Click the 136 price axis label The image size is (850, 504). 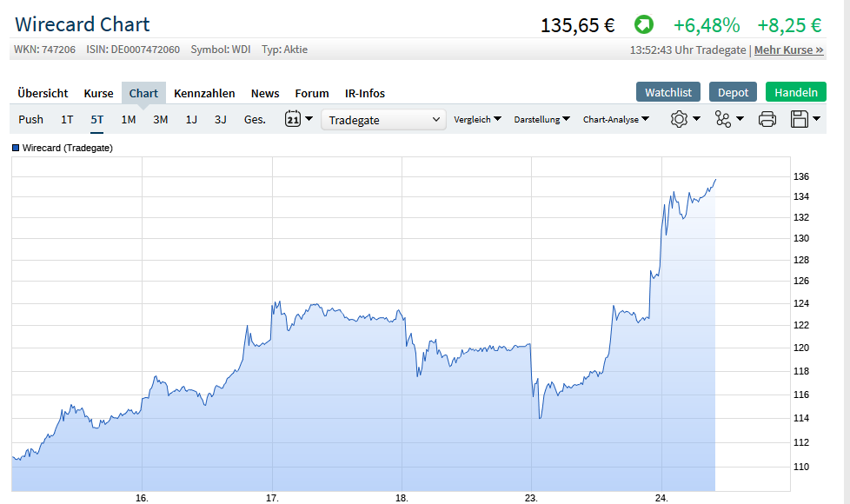pyautogui.click(x=801, y=176)
